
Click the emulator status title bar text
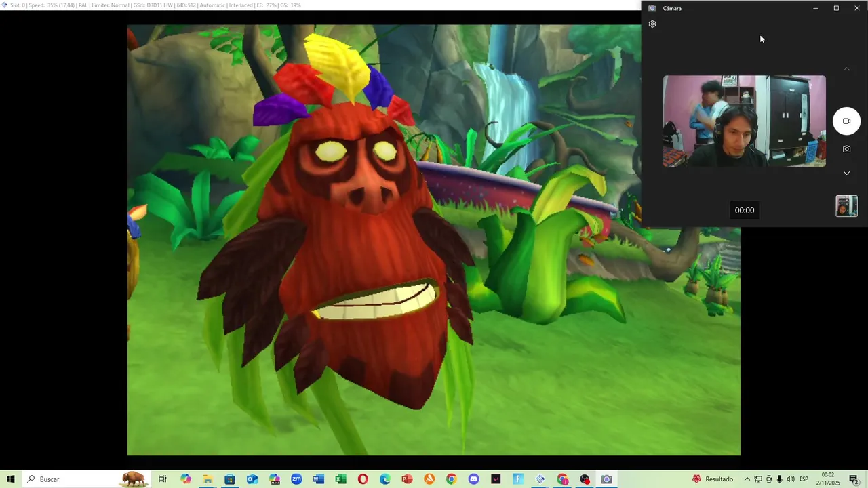155,5
